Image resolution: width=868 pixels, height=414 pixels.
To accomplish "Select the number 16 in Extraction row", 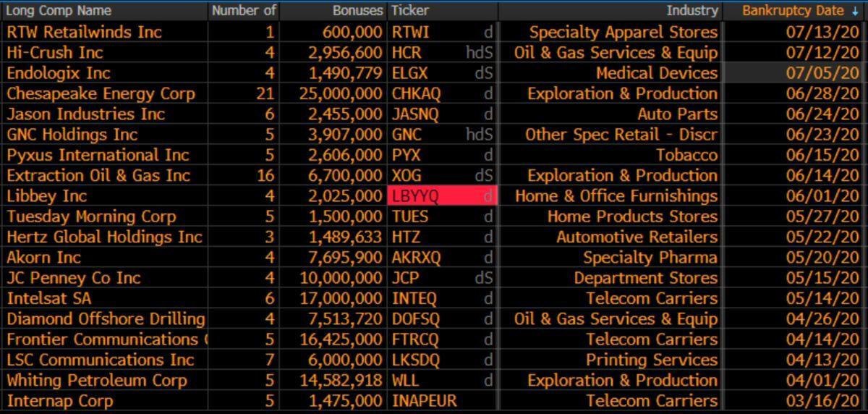I will 265,175.
